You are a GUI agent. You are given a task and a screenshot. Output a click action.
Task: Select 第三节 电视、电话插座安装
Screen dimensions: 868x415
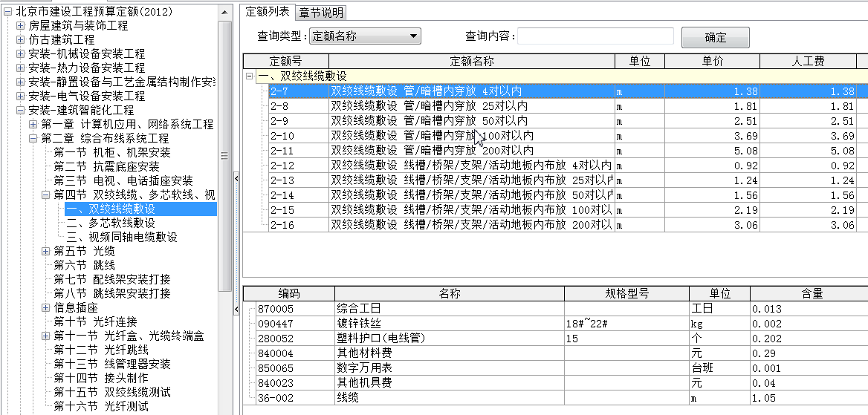[123, 181]
